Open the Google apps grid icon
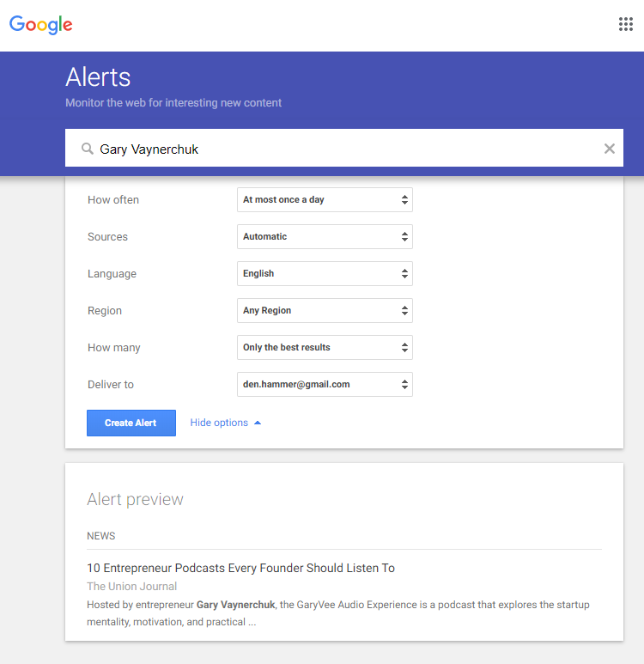 pyautogui.click(x=625, y=24)
